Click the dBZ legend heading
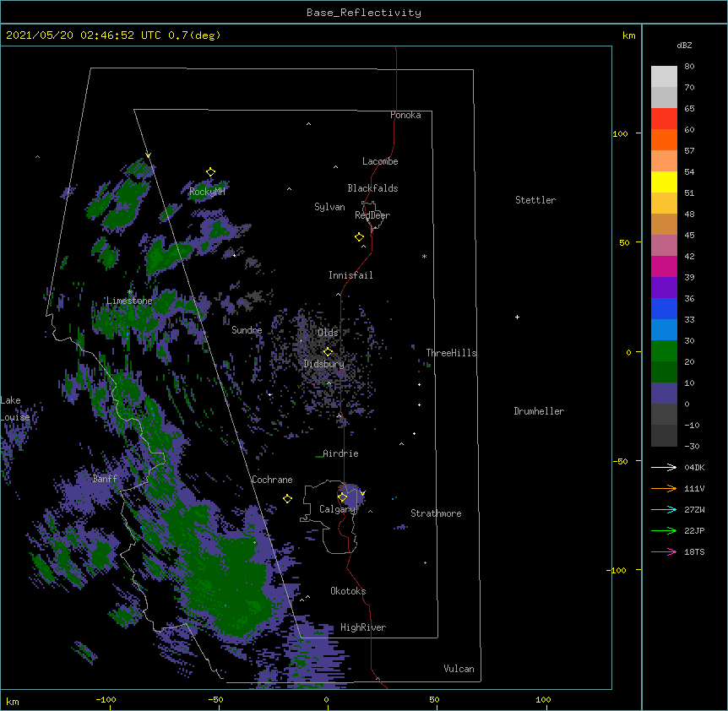728x711 pixels. [x=684, y=46]
